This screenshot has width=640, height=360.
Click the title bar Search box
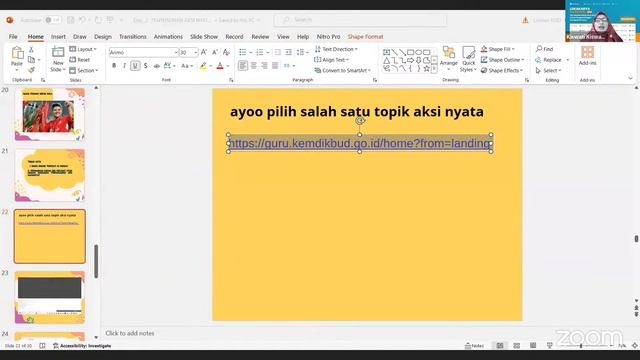pos(360,20)
